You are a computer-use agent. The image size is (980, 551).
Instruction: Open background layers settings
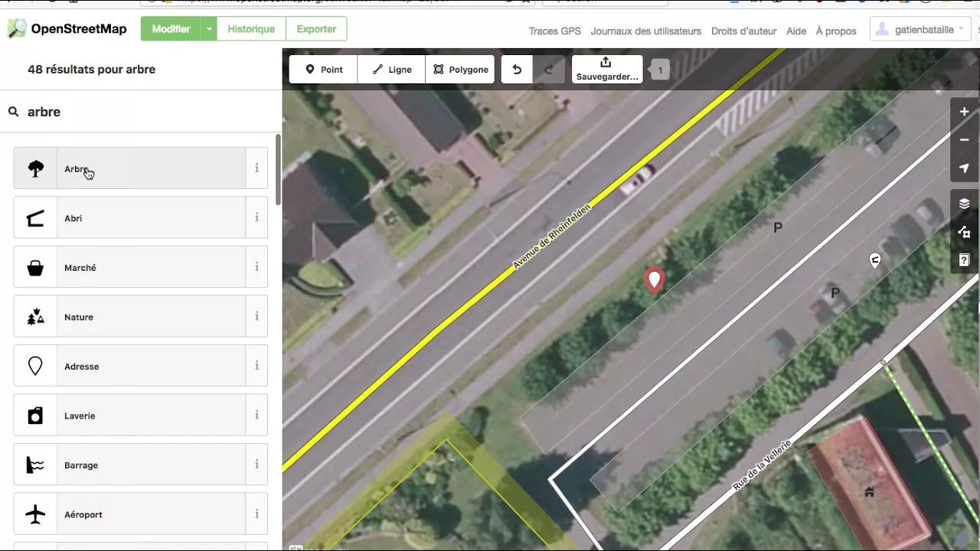coord(964,204)
